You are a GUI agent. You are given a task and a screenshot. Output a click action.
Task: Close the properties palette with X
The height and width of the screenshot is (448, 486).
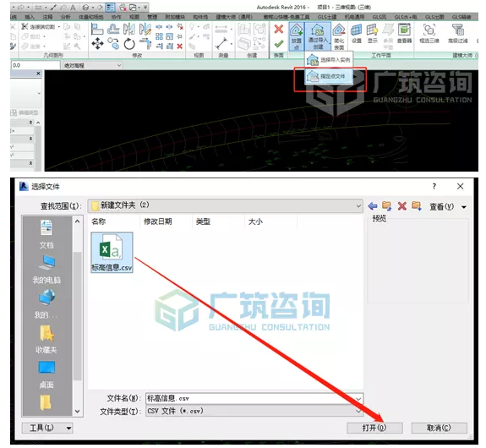tap(38, 74)
